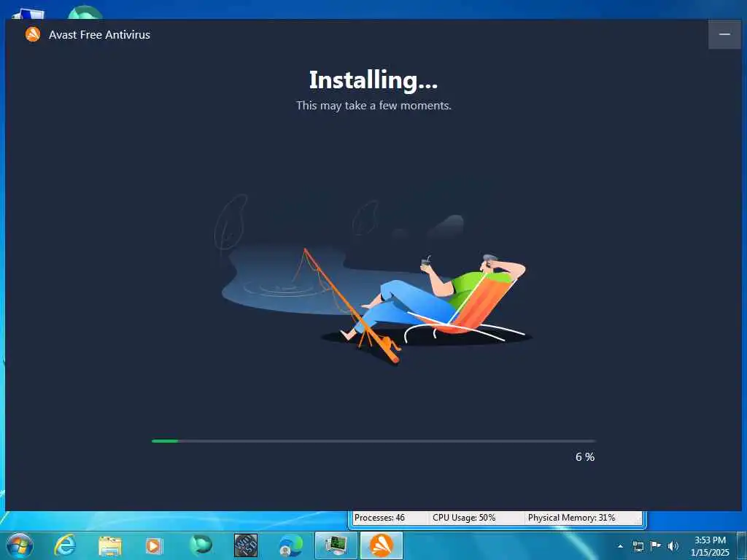Switch to Task Manager taskbar button

(x=336, y=545)
